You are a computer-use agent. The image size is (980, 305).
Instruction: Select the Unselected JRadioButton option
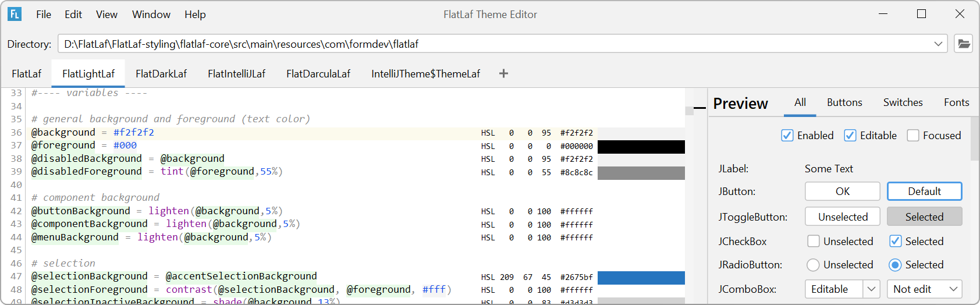[814, 265]
